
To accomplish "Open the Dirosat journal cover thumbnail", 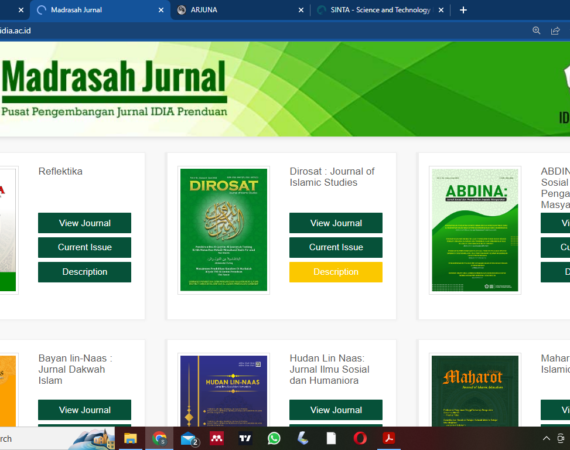I will (x=224, y=230).
